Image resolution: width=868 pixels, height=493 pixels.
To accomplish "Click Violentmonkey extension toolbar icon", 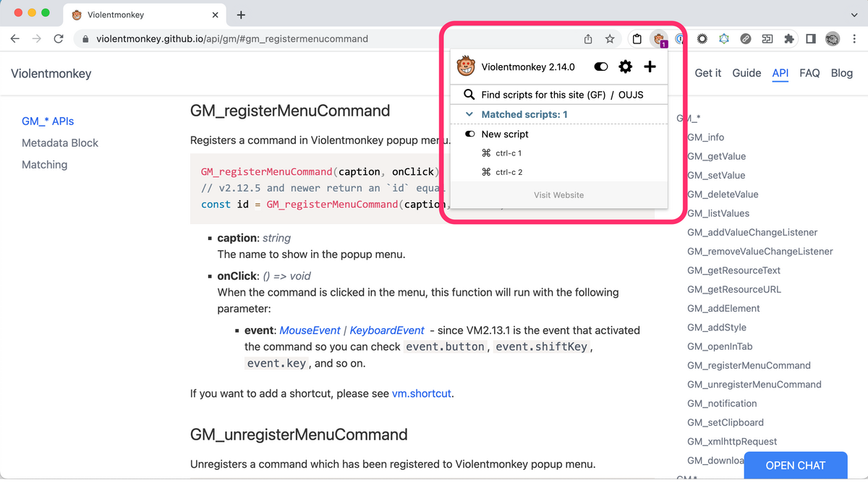I will (x=658, y=39).
